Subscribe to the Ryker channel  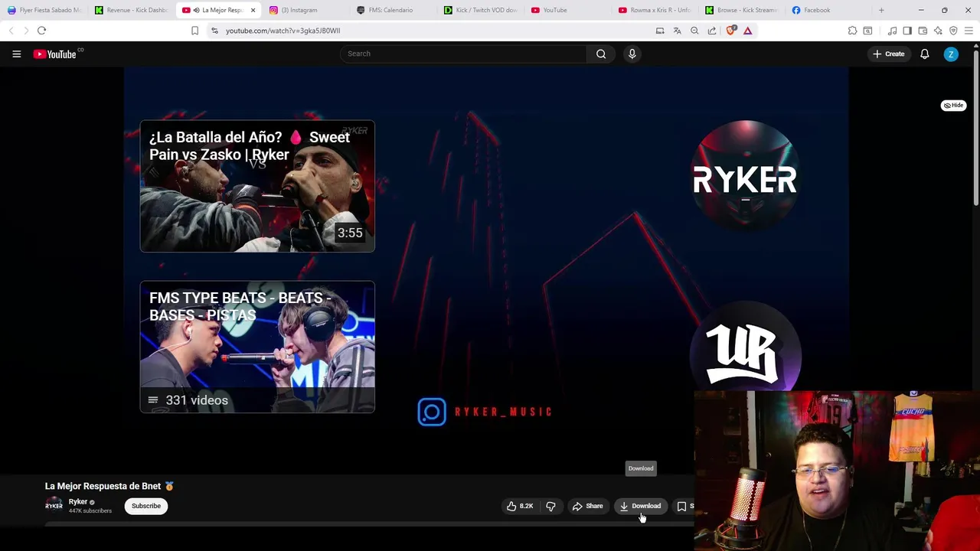(145, 506)
